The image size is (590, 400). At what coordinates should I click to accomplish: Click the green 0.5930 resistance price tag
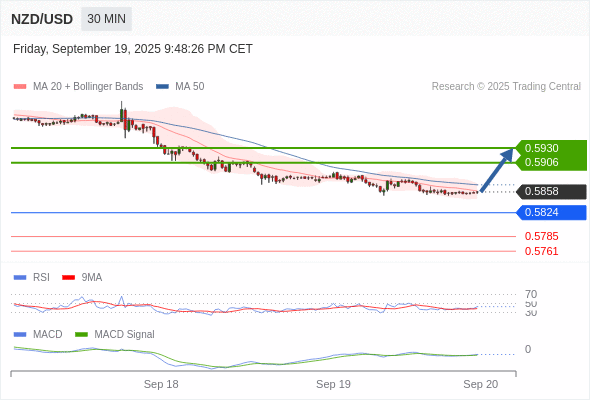click(551, 148)
